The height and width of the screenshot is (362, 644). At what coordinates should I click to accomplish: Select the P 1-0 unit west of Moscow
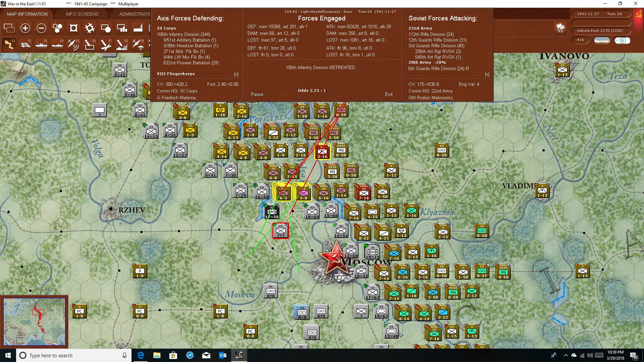(x=140, y=271)
